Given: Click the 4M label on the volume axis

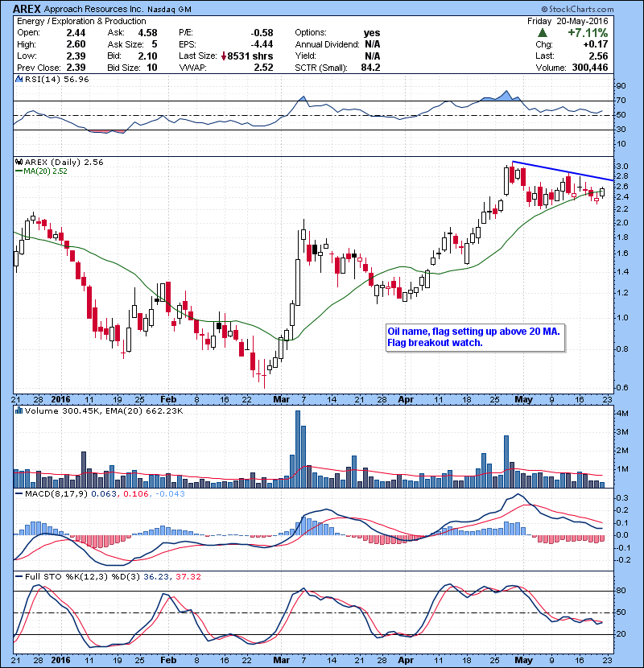Looking at the screenshot, I should [x=622, y=413].
